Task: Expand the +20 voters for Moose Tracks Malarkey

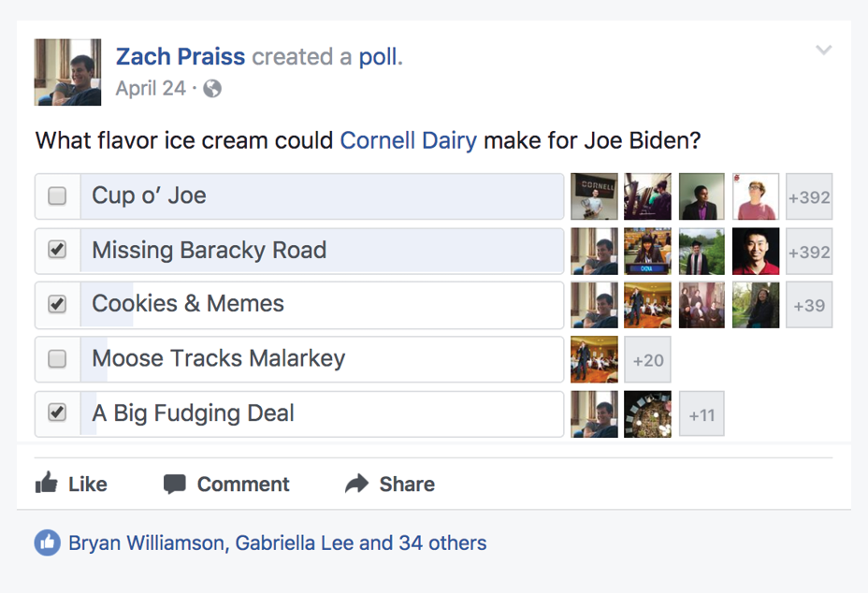Action: point(648,360)
